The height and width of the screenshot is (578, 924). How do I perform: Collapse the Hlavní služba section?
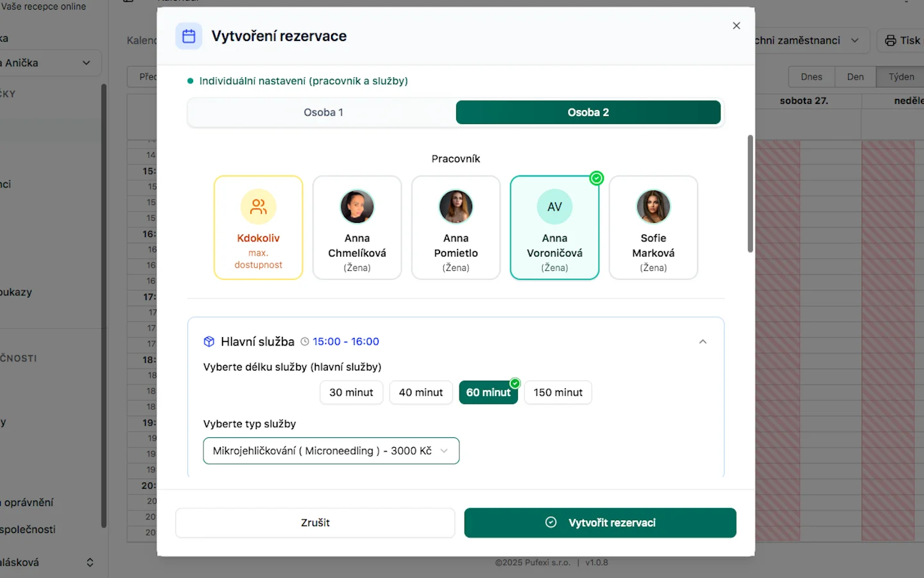point(703,342)
